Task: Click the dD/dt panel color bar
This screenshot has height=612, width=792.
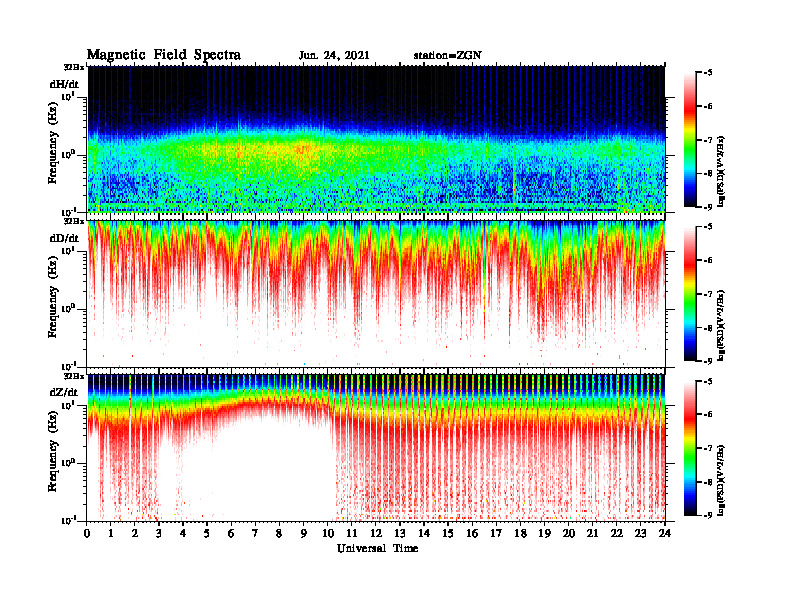Action: coord(690,294)
